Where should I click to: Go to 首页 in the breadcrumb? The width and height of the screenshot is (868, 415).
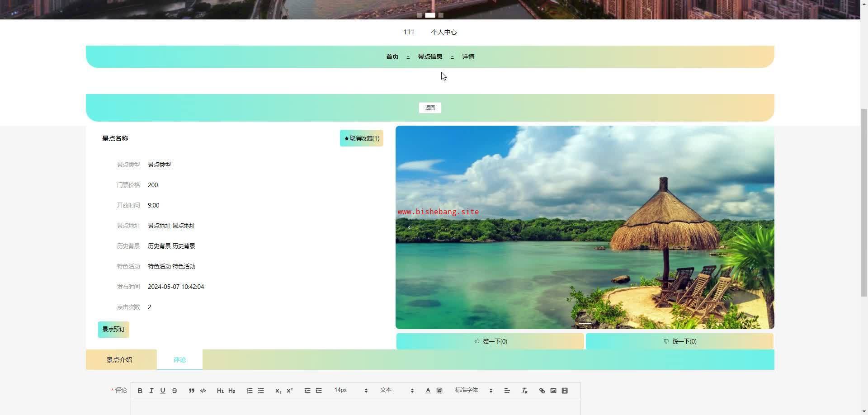pos(392,57)
